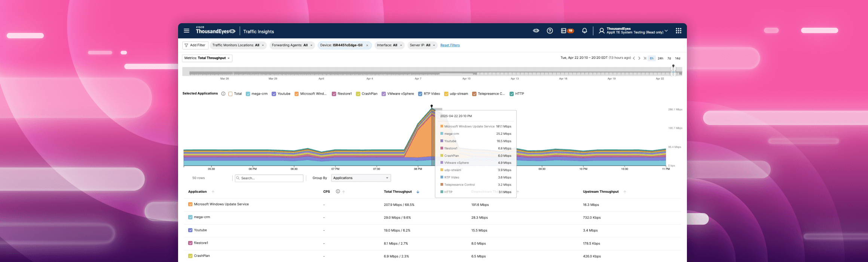Open the hamburger navigation menu

tap(186, 31)
